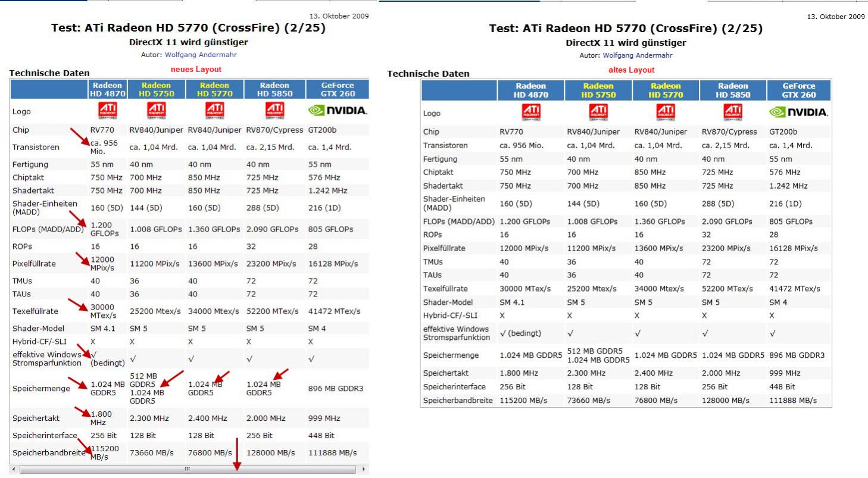Select yellow Radeon HD 5770 header, neues Layout
This screenshot has width=868, height=478.
pyautogui.click(x=214, y=89)
